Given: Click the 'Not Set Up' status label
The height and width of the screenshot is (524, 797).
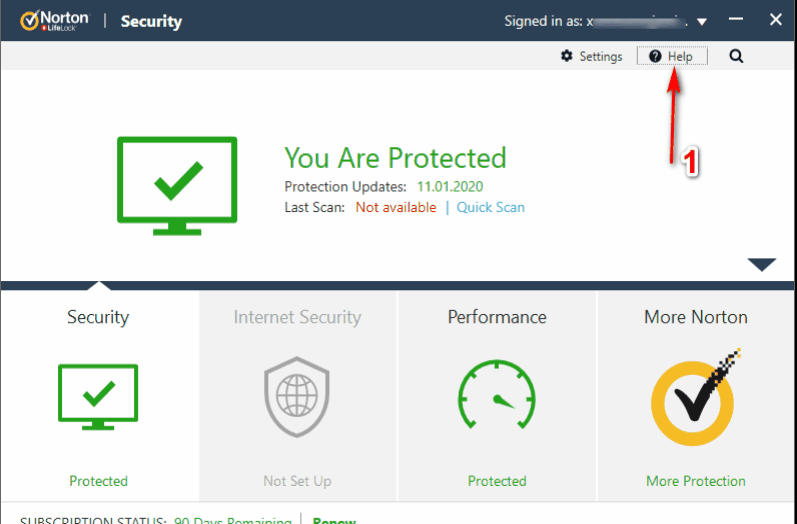Looking at the screenshot, I should click(x=297, y=481).
